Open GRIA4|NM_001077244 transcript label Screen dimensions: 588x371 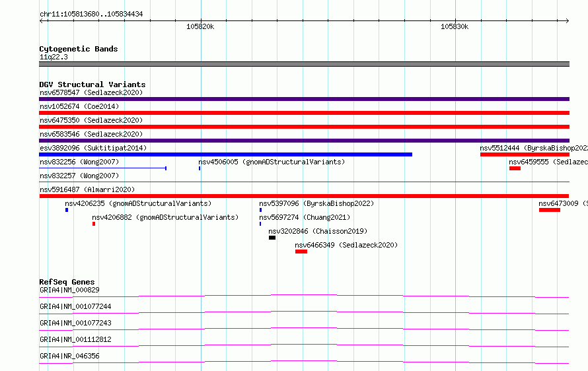tap(75, 306)
